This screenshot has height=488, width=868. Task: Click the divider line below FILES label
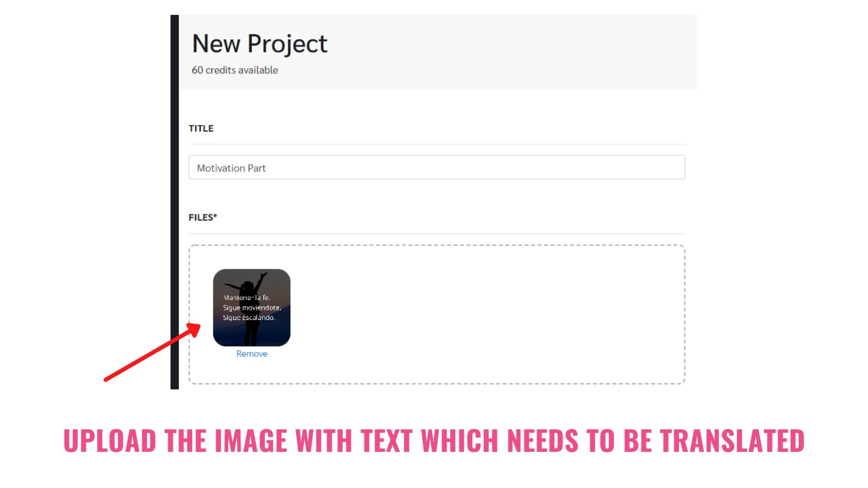click(x=437, y=234)
